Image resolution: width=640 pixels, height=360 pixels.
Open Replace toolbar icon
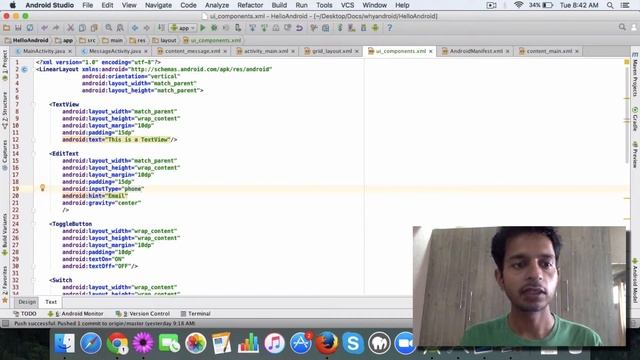pos(120,28)
